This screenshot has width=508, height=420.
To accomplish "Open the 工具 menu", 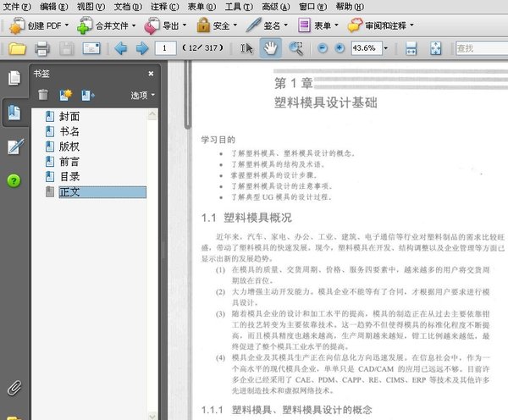I will 239,7.
